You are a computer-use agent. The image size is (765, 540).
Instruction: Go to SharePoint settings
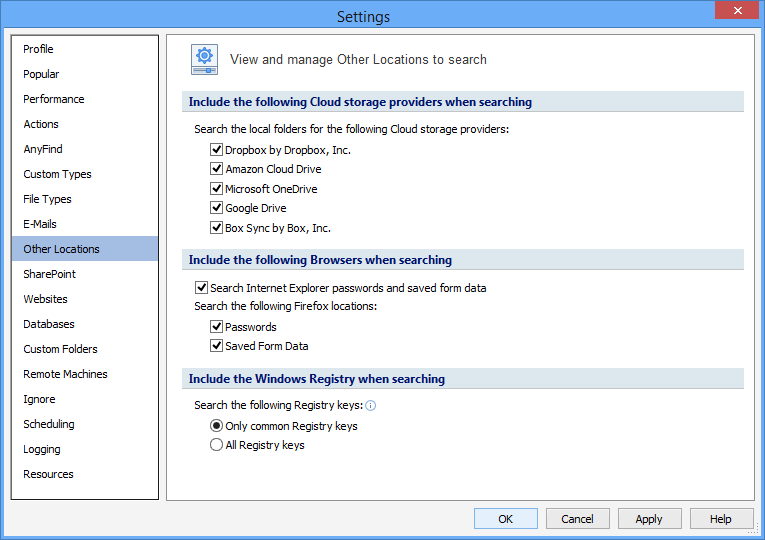click(x=50, y=274)
